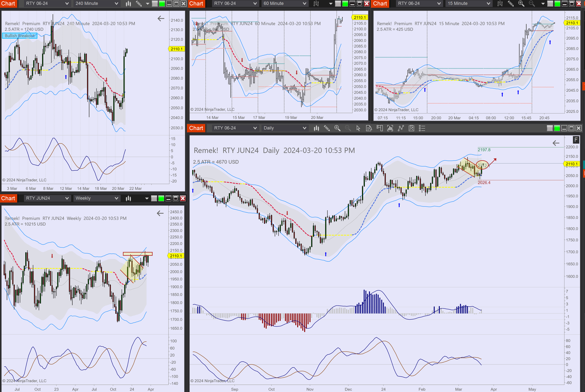The height and width of the screenshot is (392, 585).
Task: Open chart Properties list icon in Daily toolbar
Action: click(x=422, y=128)
